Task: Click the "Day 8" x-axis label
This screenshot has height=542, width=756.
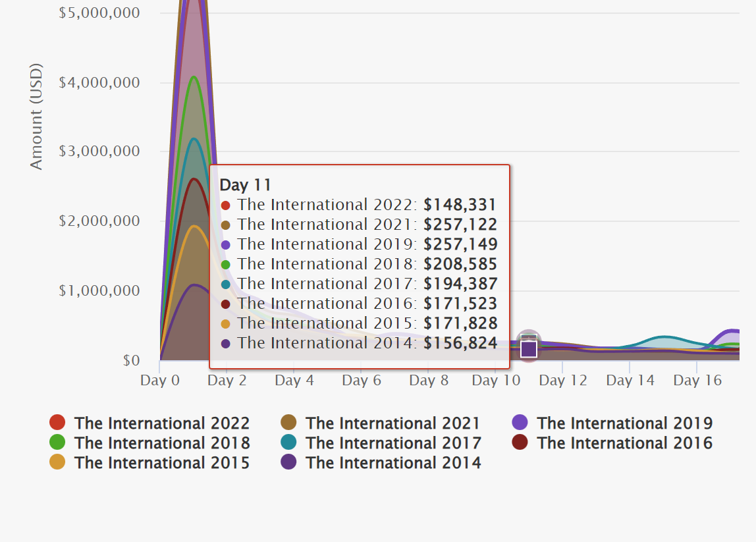Action: point(429,381)
